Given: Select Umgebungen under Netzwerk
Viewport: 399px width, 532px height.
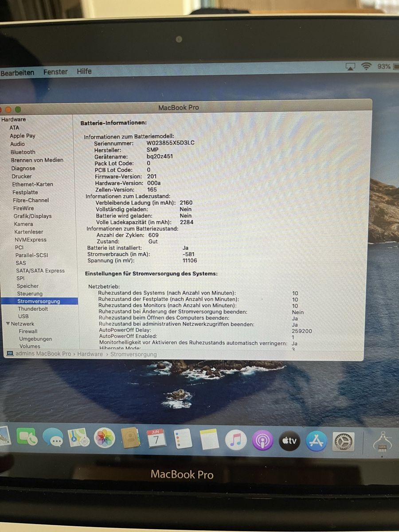Looking at the screenshot, I should pos(35,339).
